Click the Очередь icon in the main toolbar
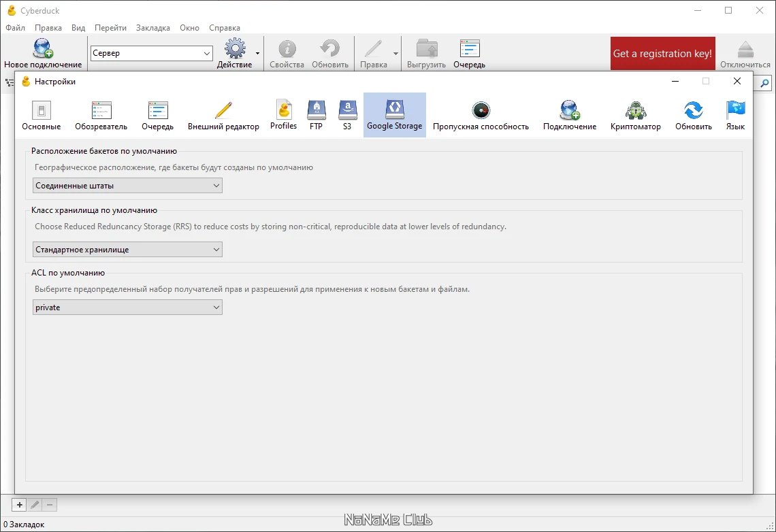 (470, 48)
